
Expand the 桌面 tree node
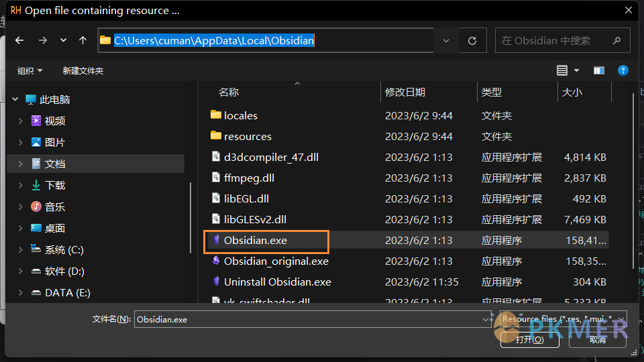tap(21, 228)
